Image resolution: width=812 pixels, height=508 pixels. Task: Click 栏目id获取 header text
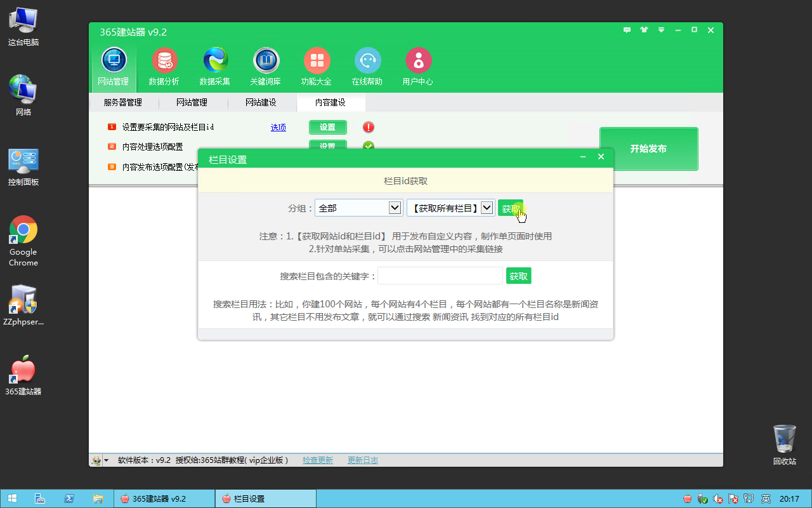(406, 181)
